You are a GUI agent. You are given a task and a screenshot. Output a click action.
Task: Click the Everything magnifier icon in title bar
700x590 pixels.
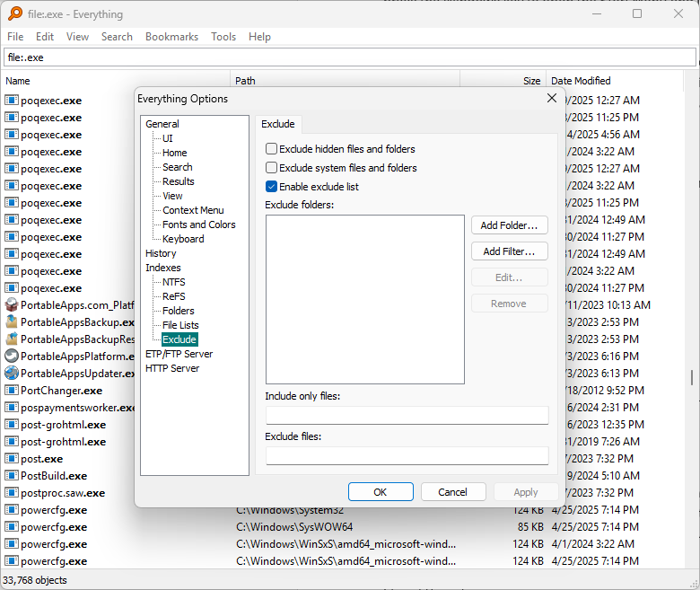(14, 13)
